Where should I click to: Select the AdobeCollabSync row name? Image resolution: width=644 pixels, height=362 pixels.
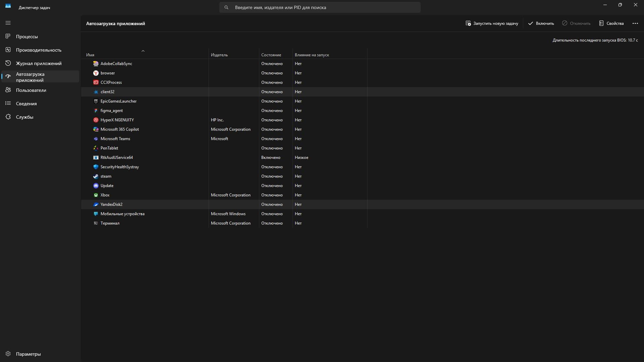[x=116, y=64]
